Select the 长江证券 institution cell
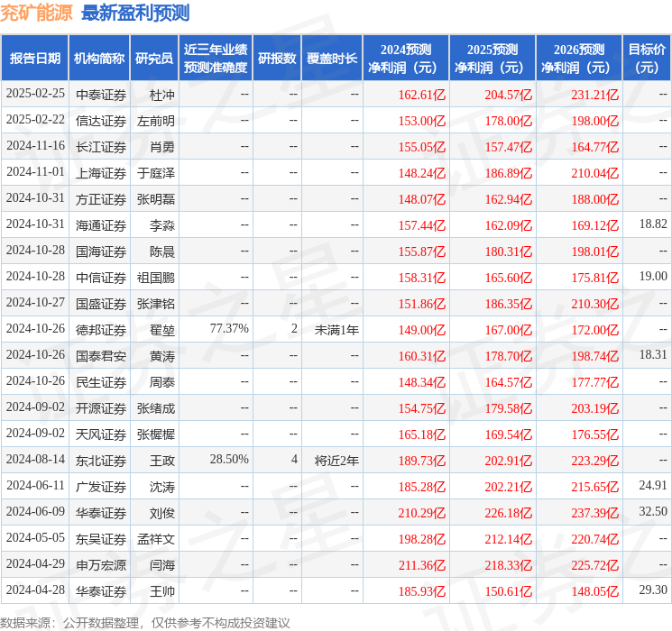Viewport: 672px width, 631px height. 101,147
